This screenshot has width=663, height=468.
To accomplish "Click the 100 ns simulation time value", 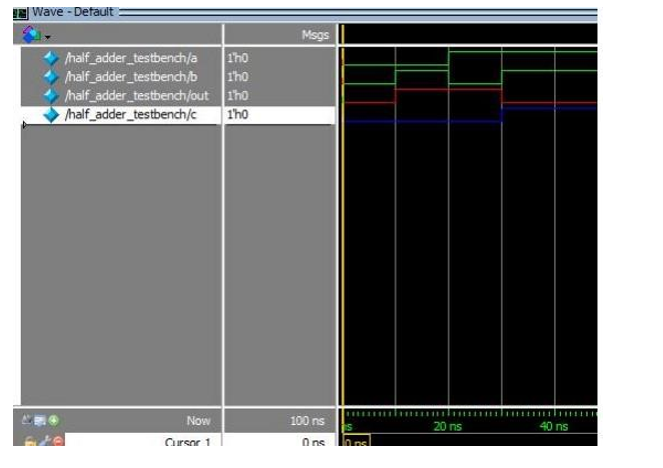I will coord(307,421).
